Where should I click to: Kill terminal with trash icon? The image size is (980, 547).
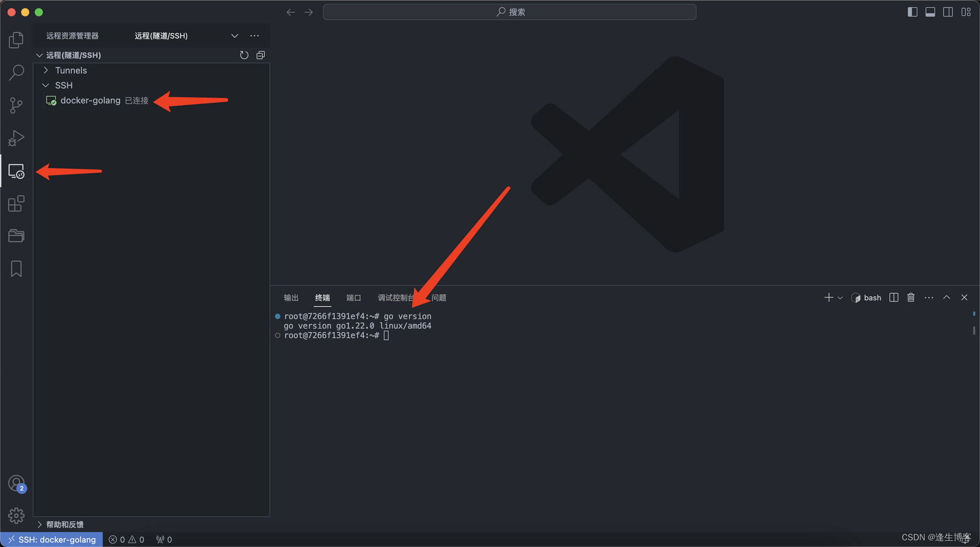(x=911, y=297)
